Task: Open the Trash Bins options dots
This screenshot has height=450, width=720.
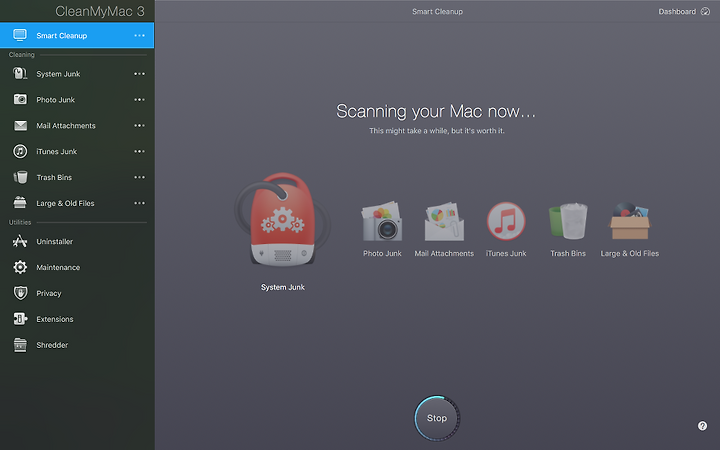Action: pos(139,177)
